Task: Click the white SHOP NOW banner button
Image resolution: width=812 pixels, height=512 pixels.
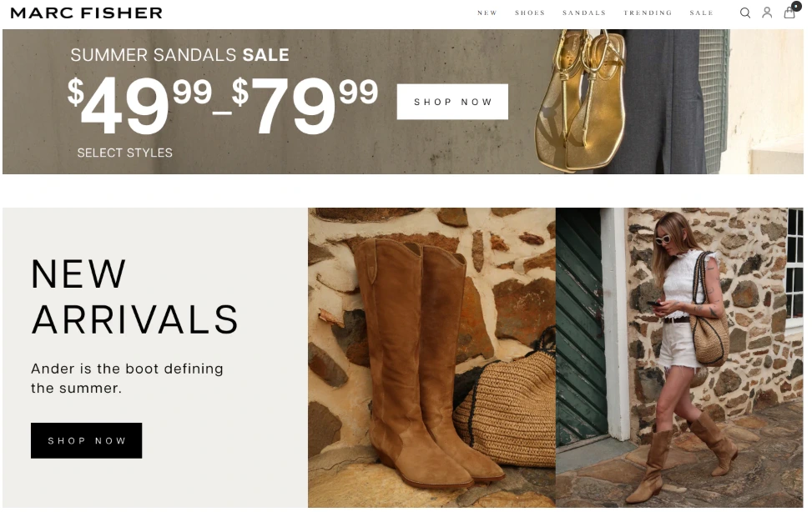Action: pyautogui.click(x=452, y=102)
